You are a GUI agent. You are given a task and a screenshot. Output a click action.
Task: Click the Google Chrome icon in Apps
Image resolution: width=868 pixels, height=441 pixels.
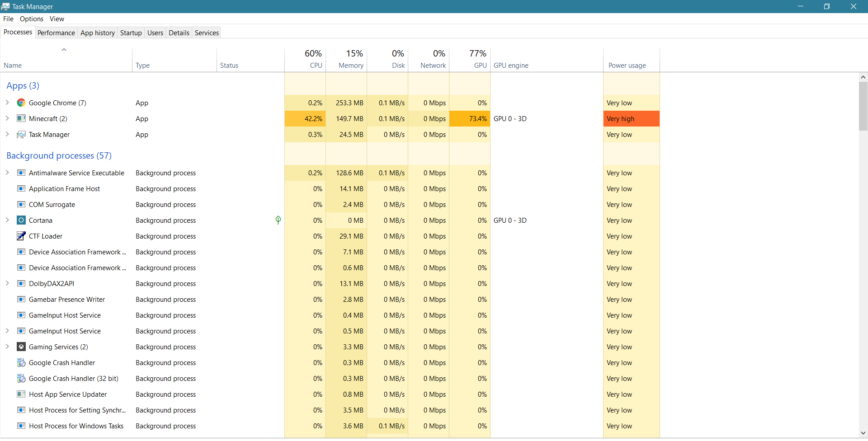[21, 103]
